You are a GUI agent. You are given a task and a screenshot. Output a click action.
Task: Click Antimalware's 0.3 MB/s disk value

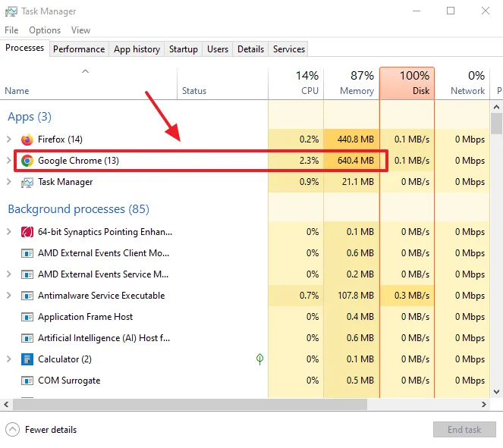(x=411, y=296)
